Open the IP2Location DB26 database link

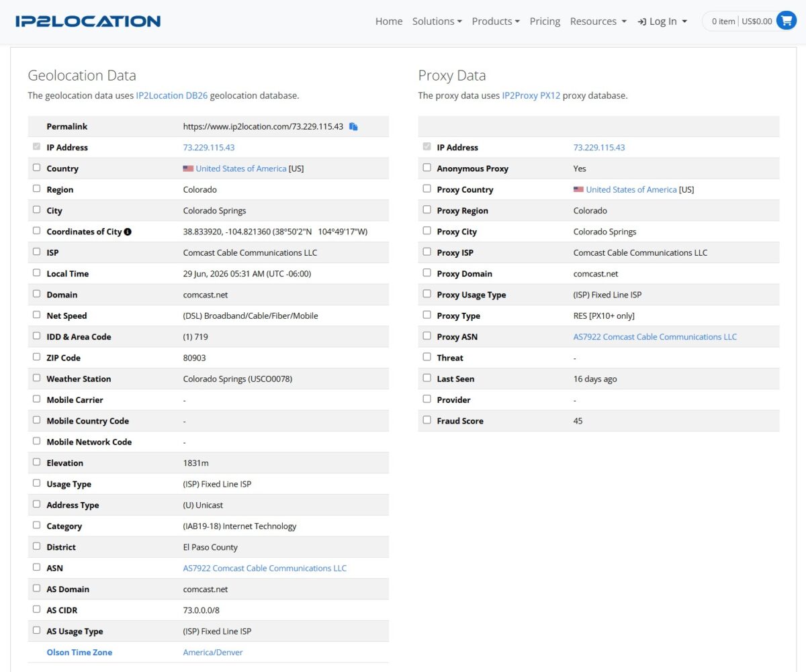coord(172,95)
